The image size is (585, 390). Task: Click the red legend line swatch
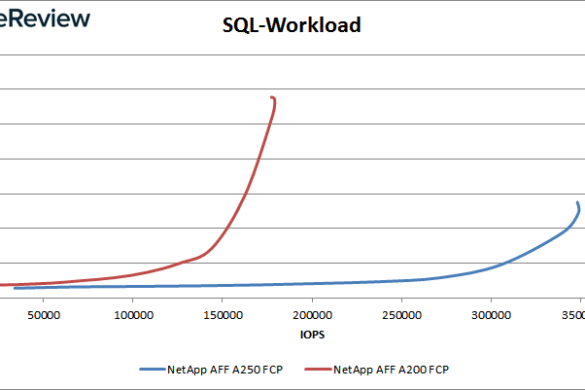point(318,369)
